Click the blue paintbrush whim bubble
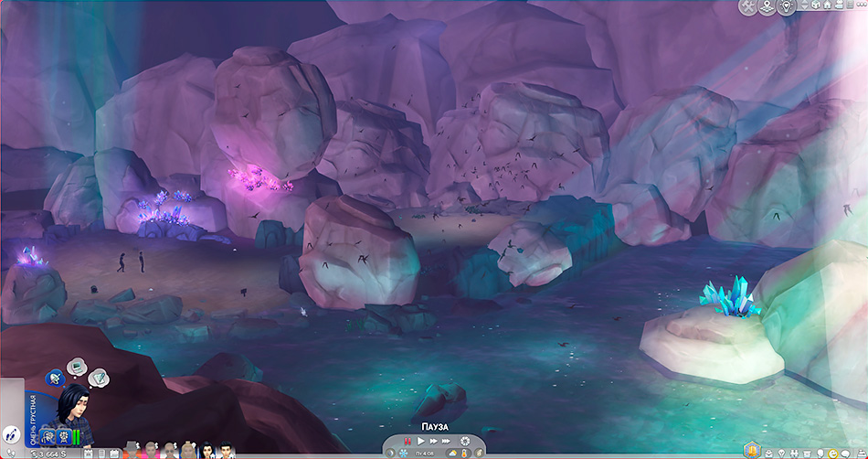868x459 pixels. click(54, 377)
